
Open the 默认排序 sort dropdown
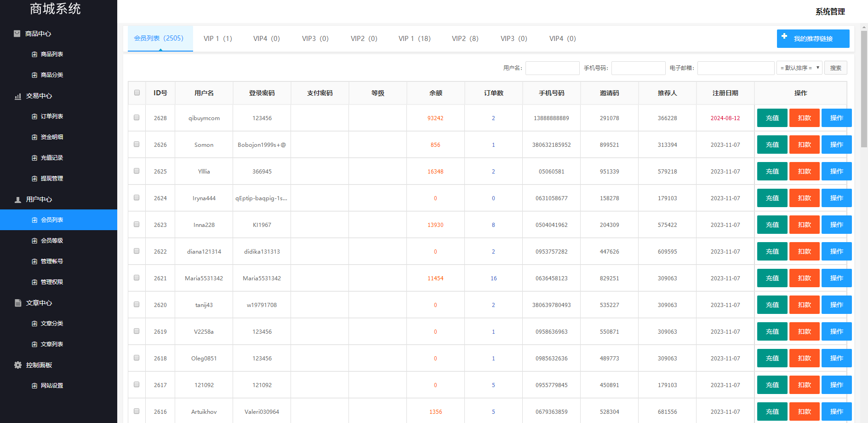tap(799, 68)
